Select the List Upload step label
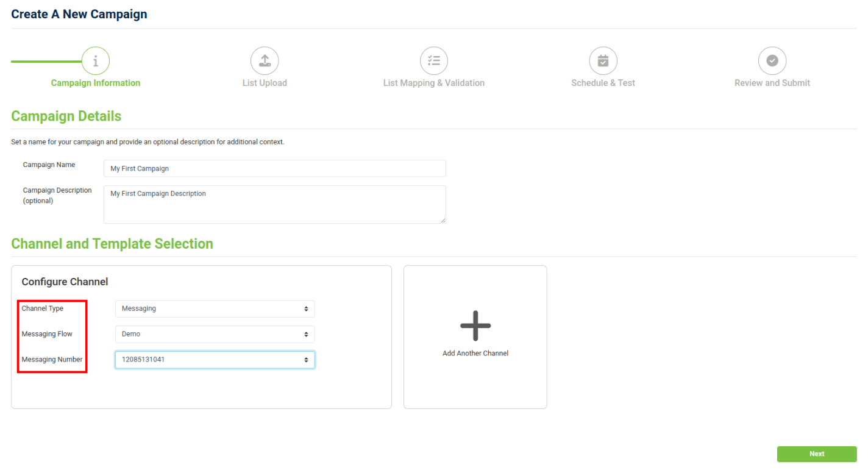Screen dimensions: 868x470 click(265, 83)
